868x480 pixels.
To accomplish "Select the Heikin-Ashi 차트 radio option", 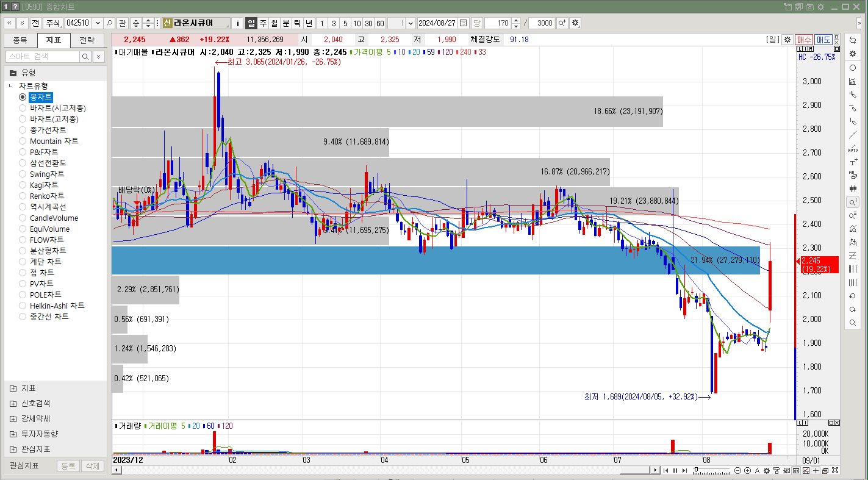I will coord(23,306).
